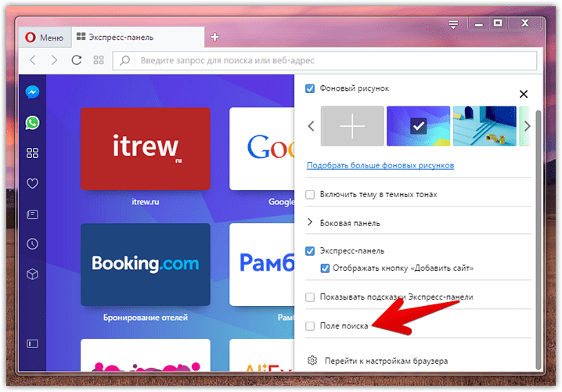Viewport: 562px width, 392px height.
Task: Switch to the Экспресс-панель tab
Action: point(138,38)
